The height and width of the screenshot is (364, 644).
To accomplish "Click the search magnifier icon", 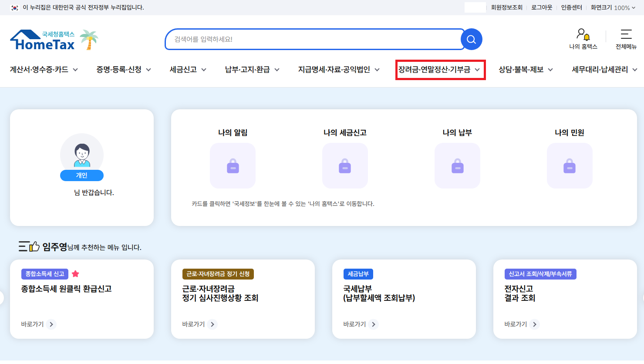I will coord(471,39).
